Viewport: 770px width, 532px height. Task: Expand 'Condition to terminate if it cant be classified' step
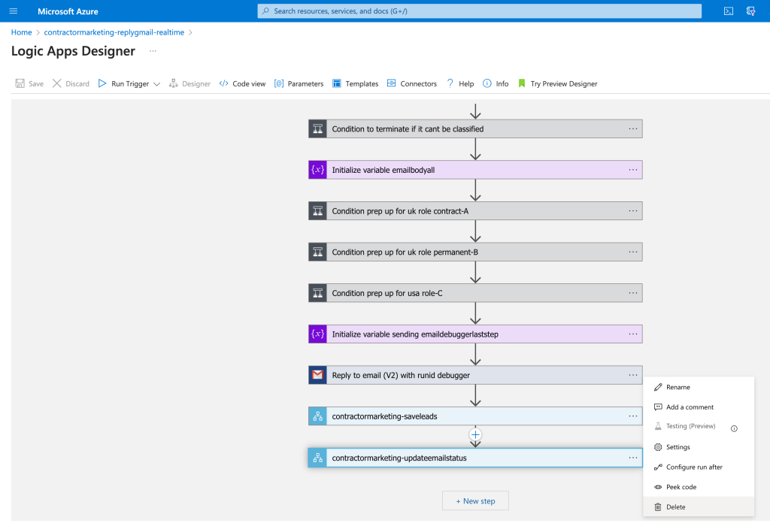pos(475,129)
